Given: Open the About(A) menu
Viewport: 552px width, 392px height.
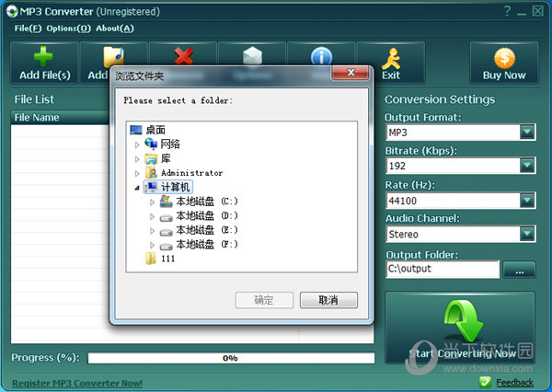Looking at the screenshot, I should (x=115, y=29).
